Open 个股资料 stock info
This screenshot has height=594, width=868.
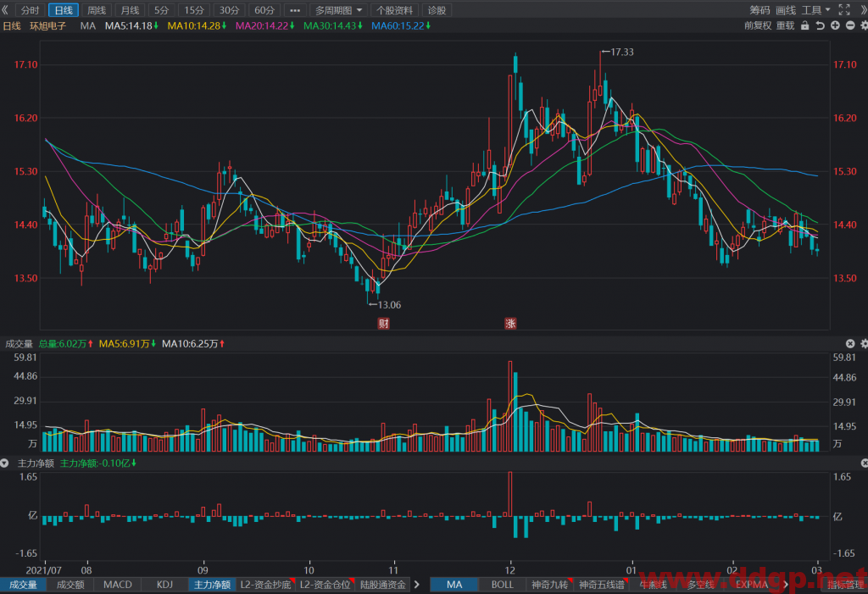[x=395, y=10]
